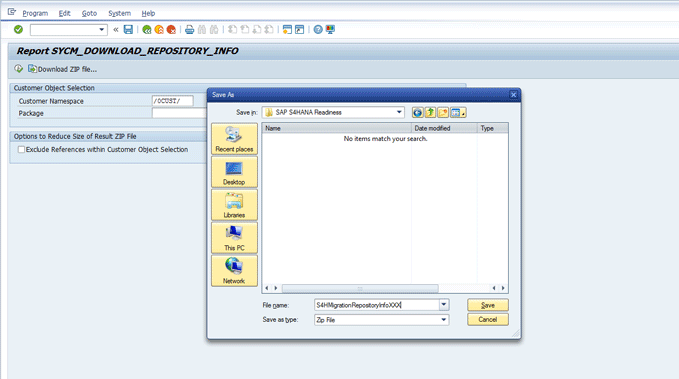Open Recent places in Save As dialog
Viewport: 679px width, 379px height.
234,139
